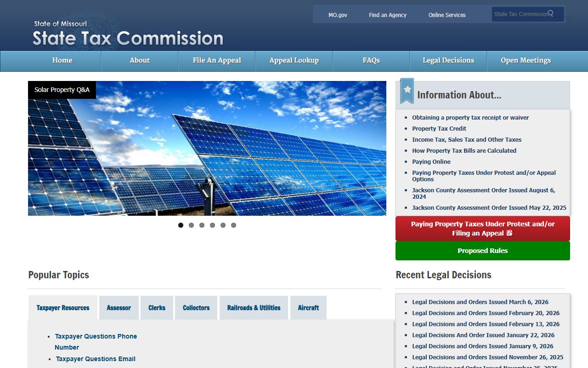Select the first carousel dot
Viewport: 588px width, 368px height.
(181, 225)
